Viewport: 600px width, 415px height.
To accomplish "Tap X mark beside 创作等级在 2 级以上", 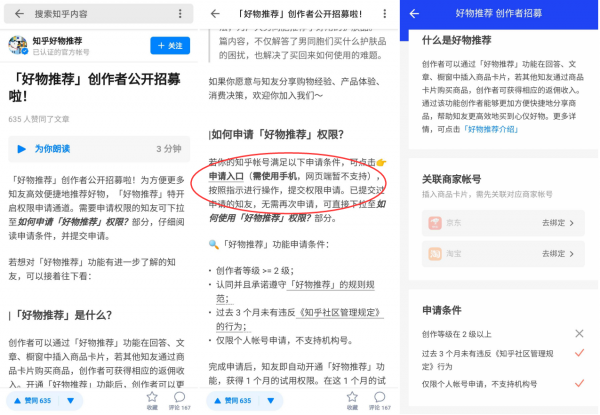I will pos(579,334).
